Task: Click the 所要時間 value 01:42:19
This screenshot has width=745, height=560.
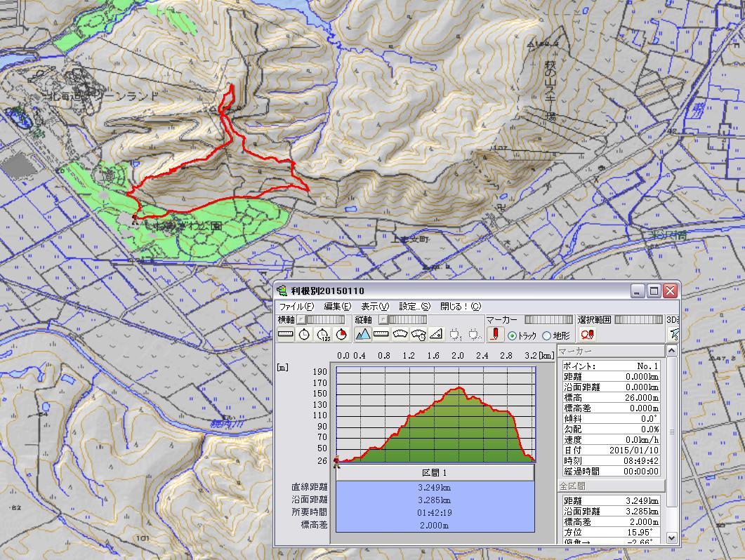Action: 435,513
